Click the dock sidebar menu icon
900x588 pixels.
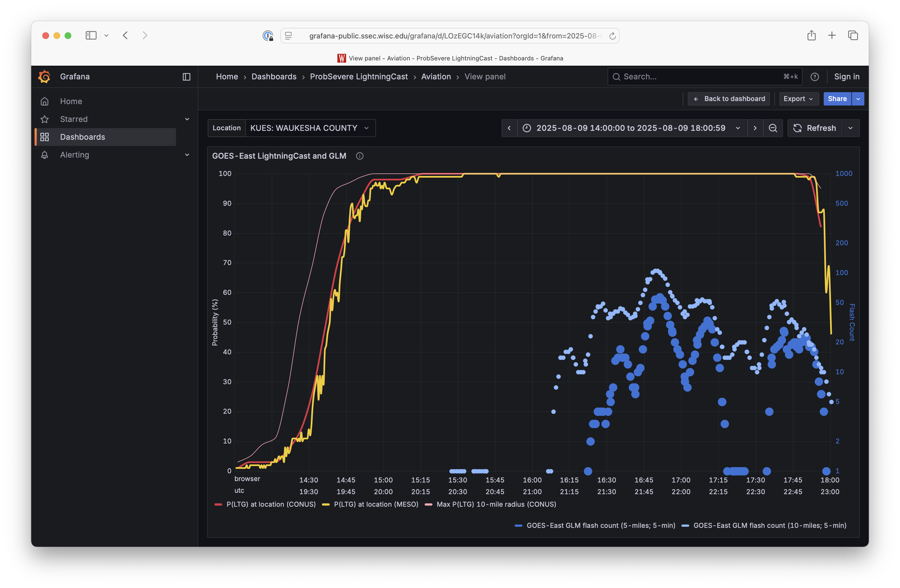(186, 77)
